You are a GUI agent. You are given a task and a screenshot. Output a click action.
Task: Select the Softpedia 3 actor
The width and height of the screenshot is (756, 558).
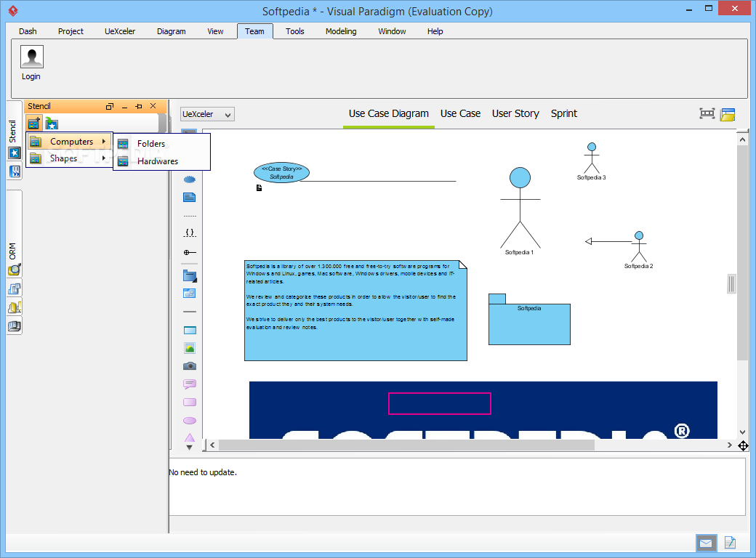(592, 161)
